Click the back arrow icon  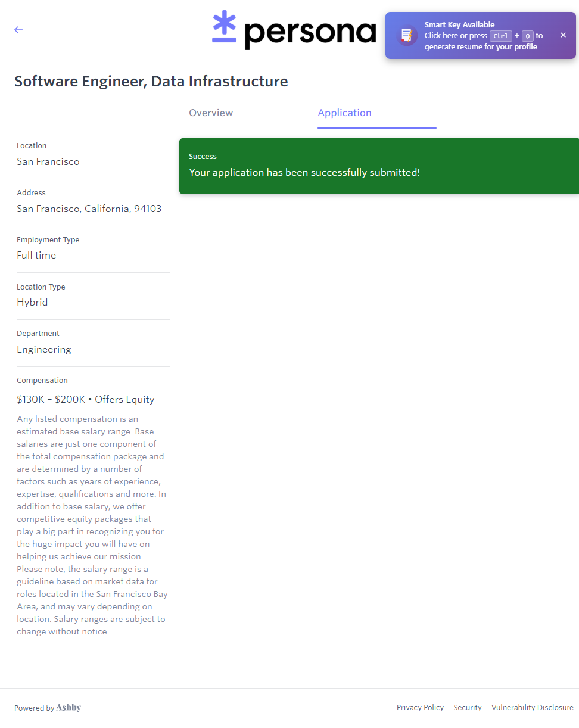tap(18, 30)
